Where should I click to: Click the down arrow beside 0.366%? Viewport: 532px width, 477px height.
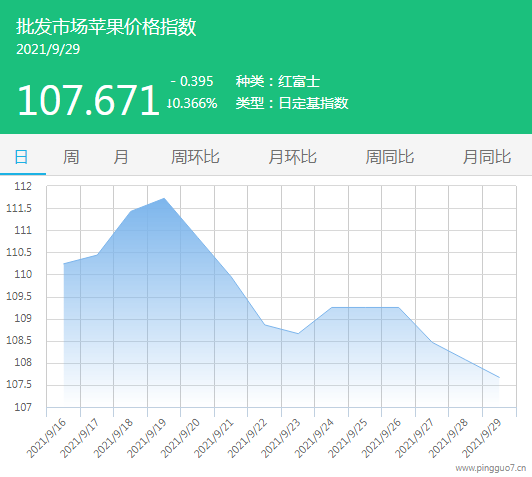(x=169, y=103)
